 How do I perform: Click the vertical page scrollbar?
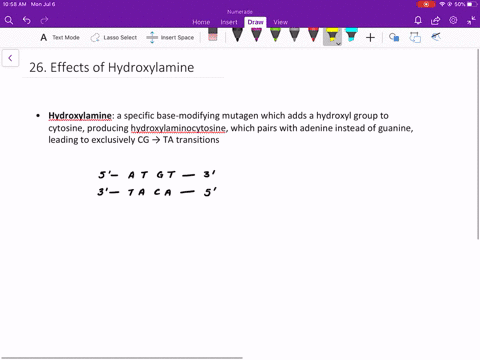pos(478,144)
